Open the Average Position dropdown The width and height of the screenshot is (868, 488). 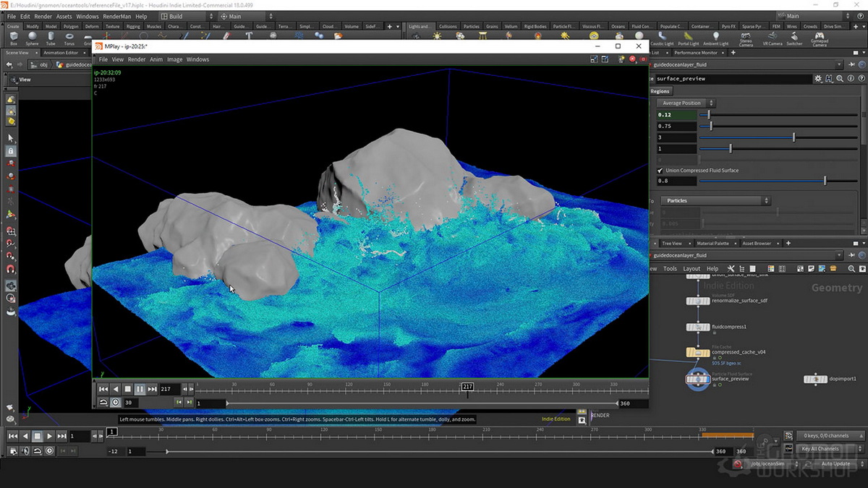coord(686,103)
